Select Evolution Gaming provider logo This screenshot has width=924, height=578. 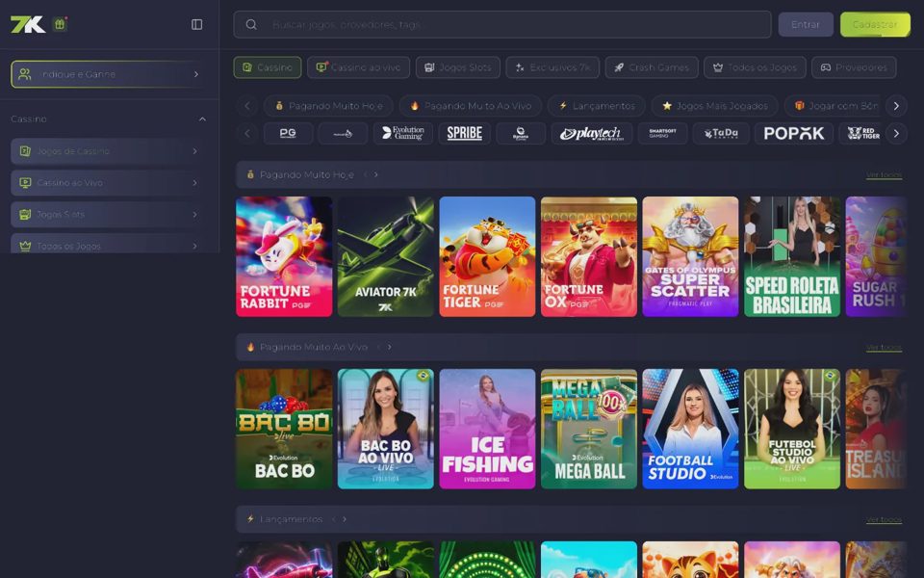point(402,133)
